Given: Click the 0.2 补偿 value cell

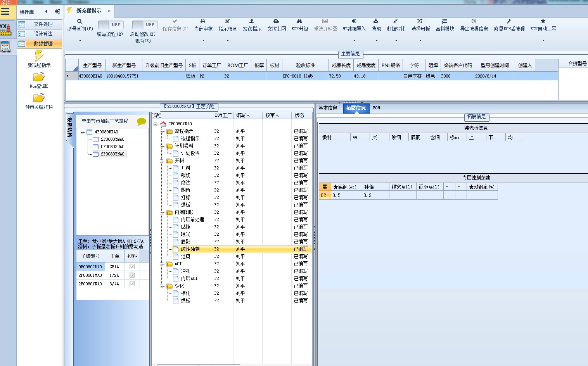Looking at the screenshot, I should click(375, 195).
